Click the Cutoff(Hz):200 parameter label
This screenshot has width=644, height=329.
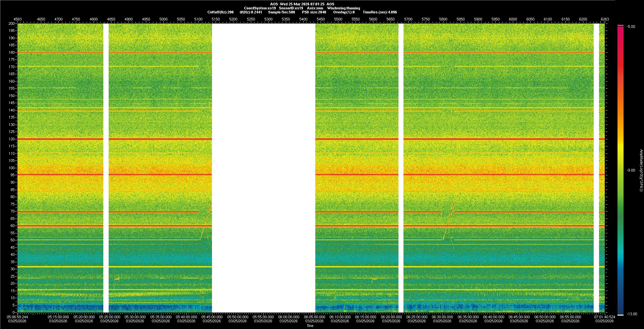[x=220, y=12]
